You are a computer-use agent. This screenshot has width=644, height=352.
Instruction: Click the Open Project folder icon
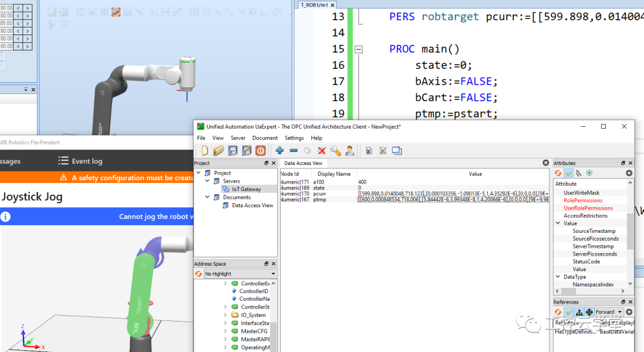[x=218, y=151]
